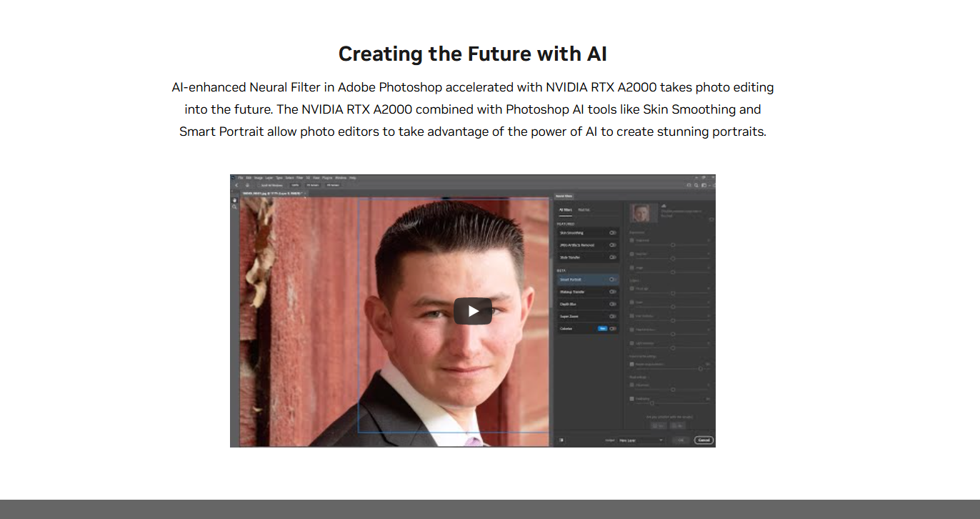
Task: Click Cancel button in Neural Filters panel
Action: [x=704, y=440]
